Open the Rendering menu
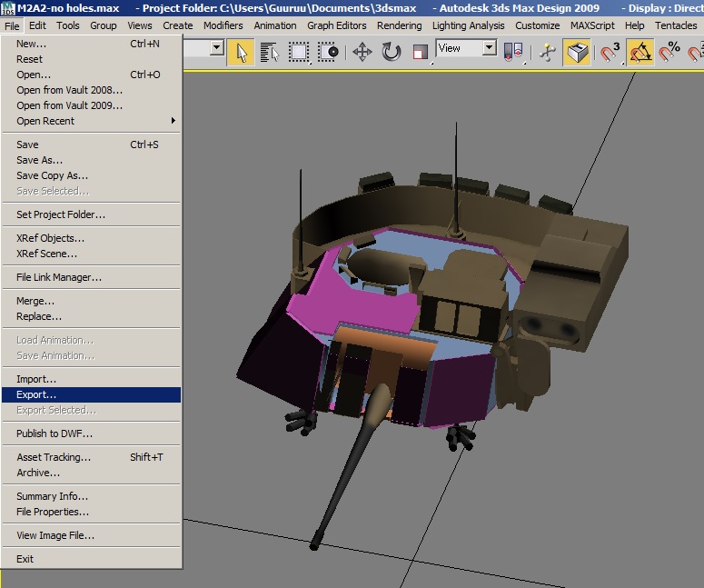The image size is (704, 588). [399, 25]
